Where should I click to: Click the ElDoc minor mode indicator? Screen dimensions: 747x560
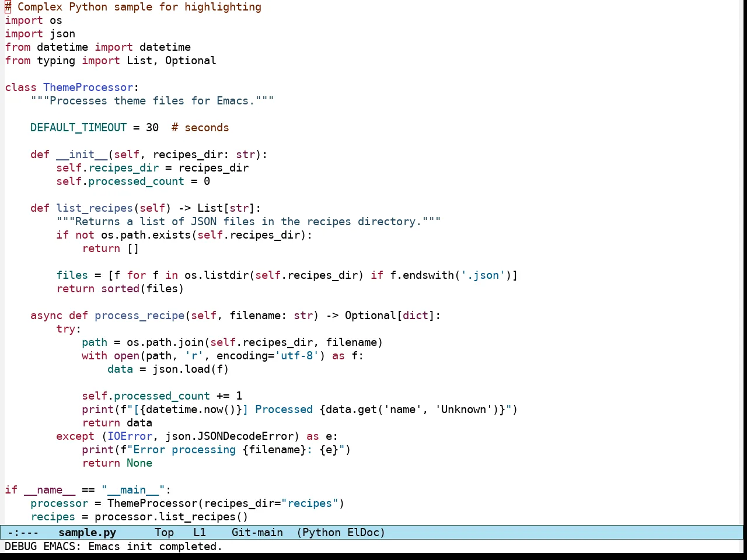pyautogui.click(x=364, y=533)
